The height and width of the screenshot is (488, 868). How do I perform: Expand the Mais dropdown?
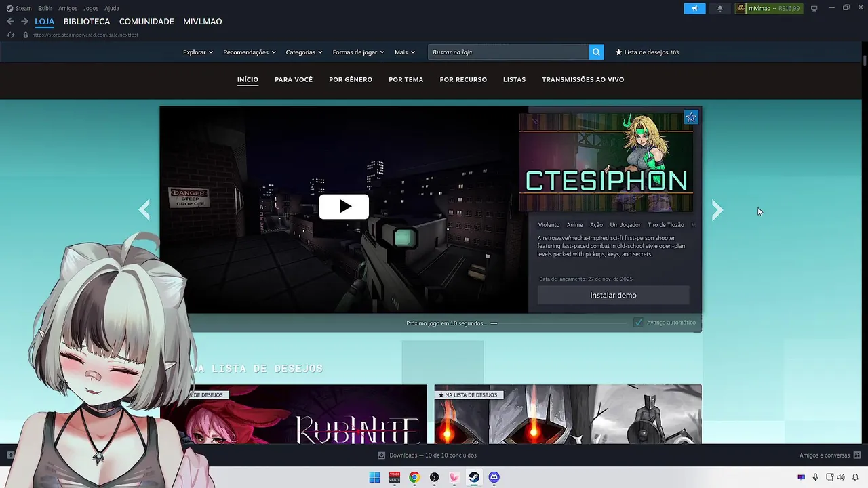pos(405,52)
